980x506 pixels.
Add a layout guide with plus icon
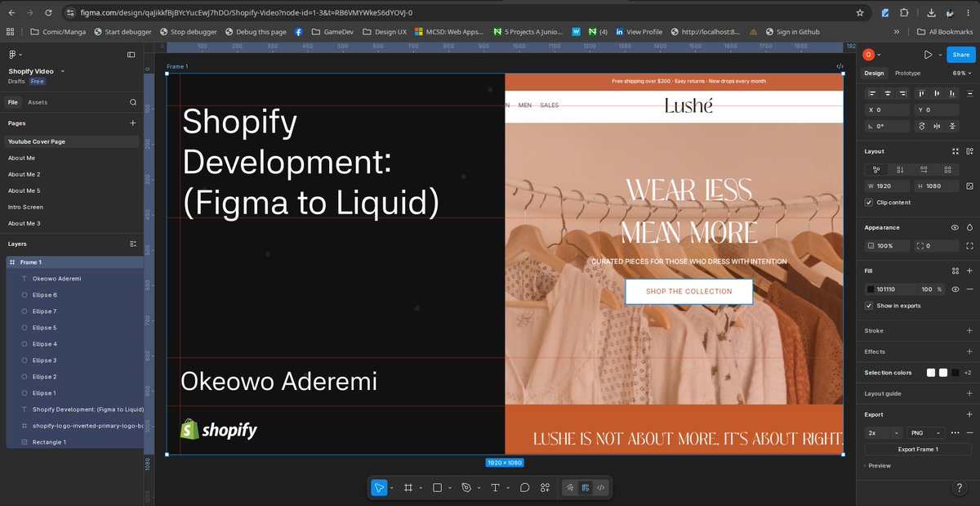[x=969, y=393]
